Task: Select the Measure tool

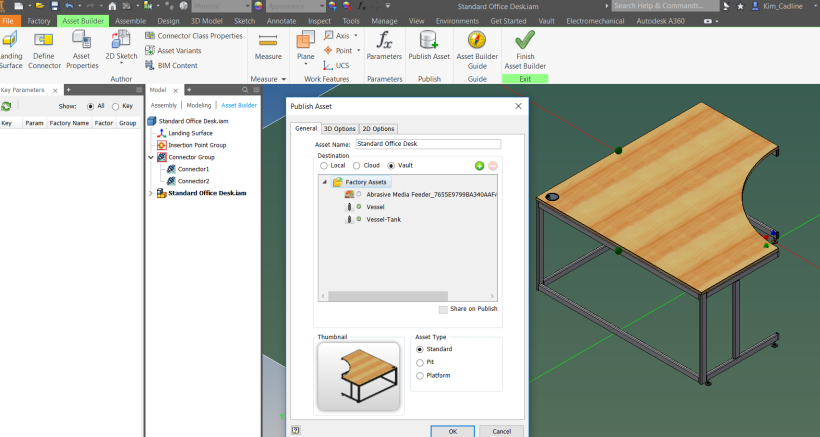Action: pyautogui.click(x=268, y=47)
